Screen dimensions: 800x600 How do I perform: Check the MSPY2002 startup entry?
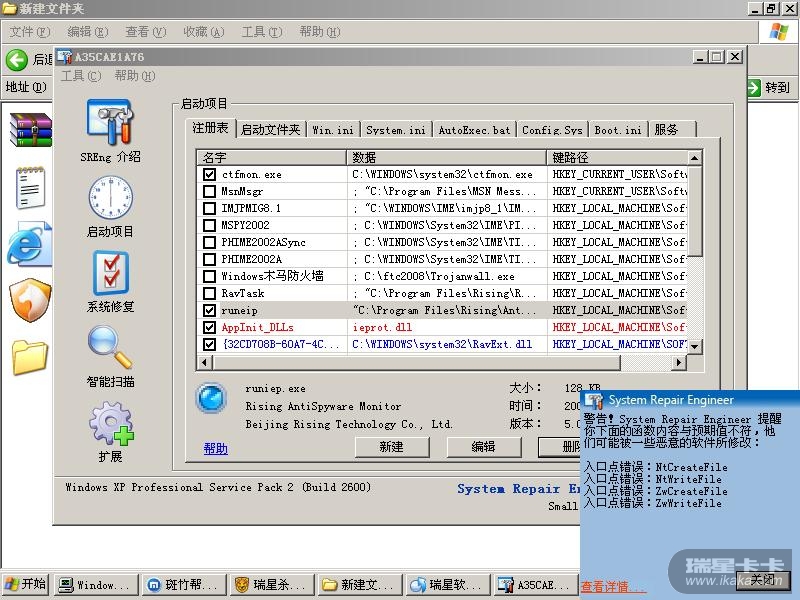(x=209, y=225)
